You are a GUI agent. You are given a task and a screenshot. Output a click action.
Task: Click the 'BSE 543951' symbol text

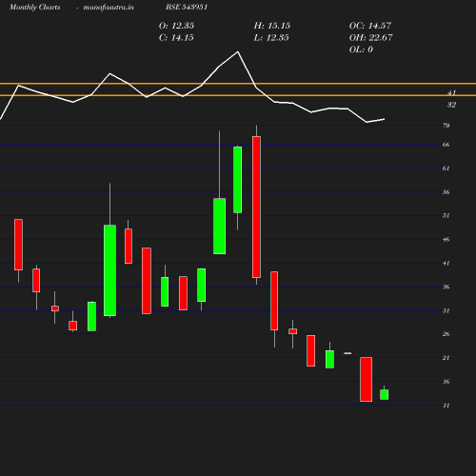pos(187,8)
